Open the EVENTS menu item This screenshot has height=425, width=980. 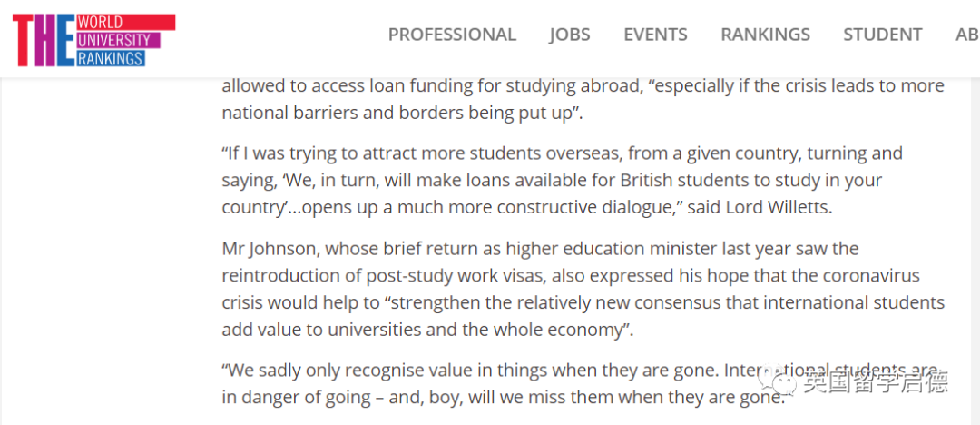(x=655, y=35)
